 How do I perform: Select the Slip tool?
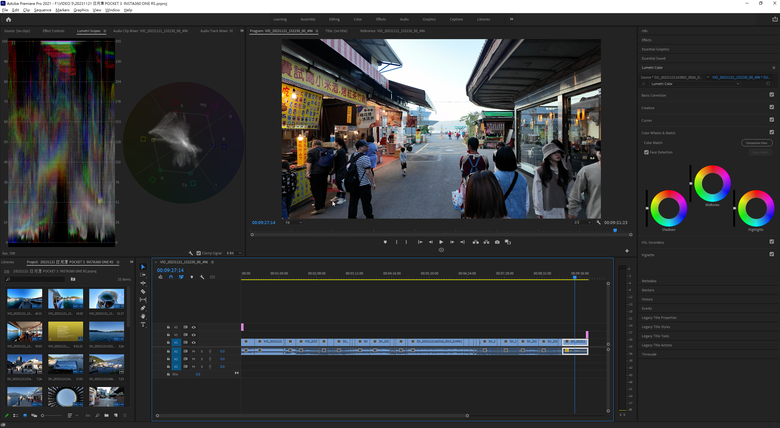(143, 300)
